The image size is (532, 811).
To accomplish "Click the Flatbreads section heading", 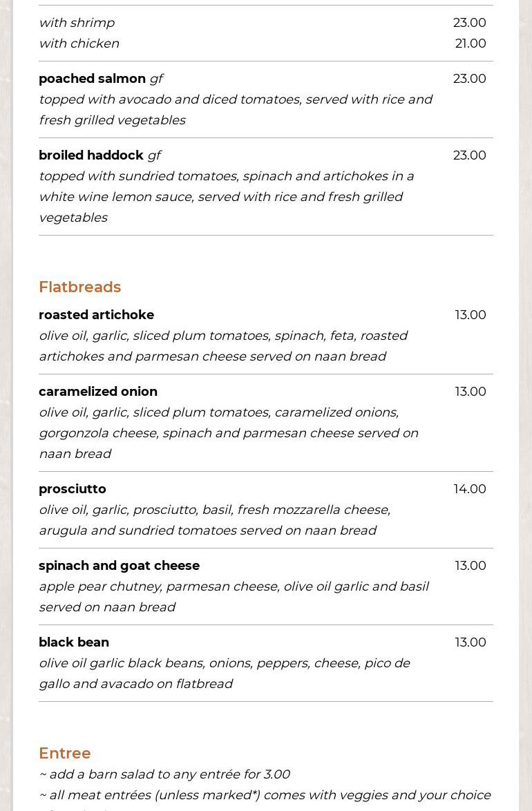I will (79, 287).
